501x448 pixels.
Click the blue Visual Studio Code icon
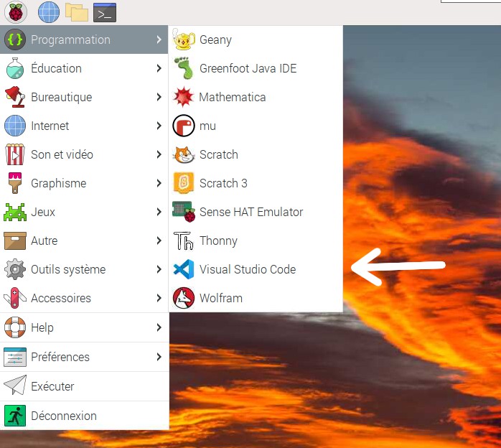click(184, 269)
